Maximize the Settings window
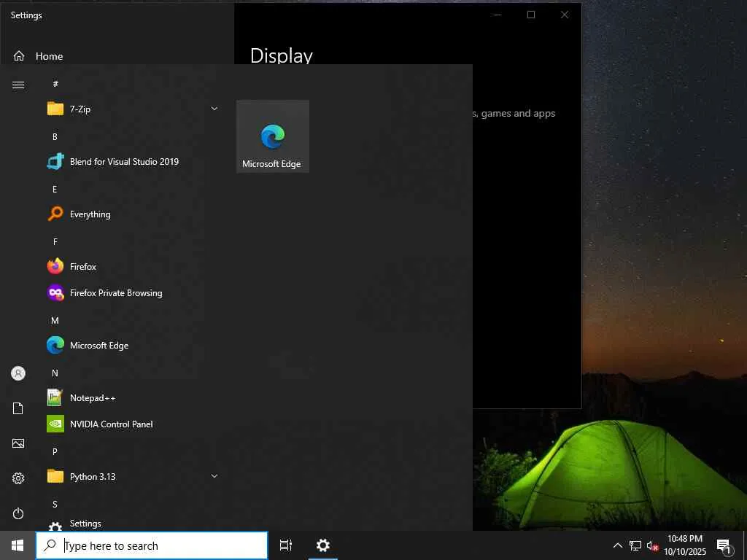This screenshot has width=747, height=560. point(531,15)
